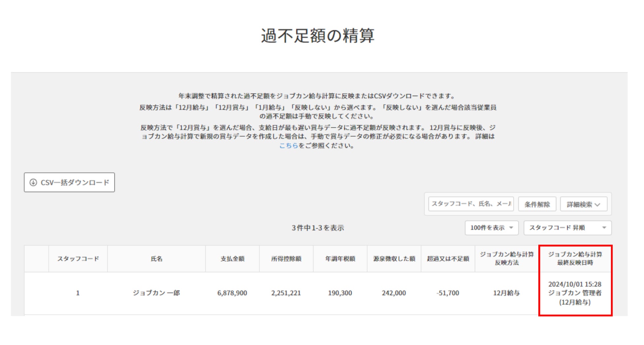
Task: Click the 条件解除 button
Action: [x=537, y=204]
